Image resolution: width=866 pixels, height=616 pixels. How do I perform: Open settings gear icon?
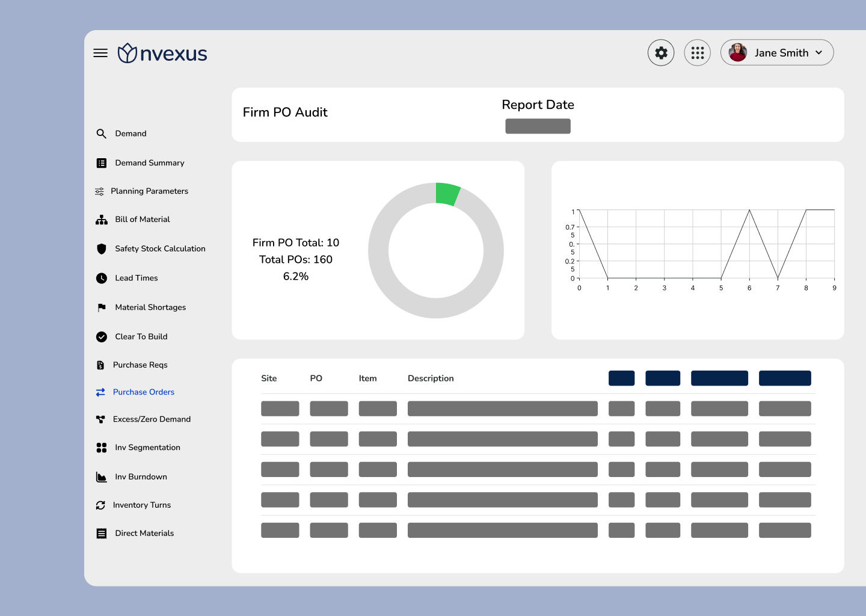661,53
